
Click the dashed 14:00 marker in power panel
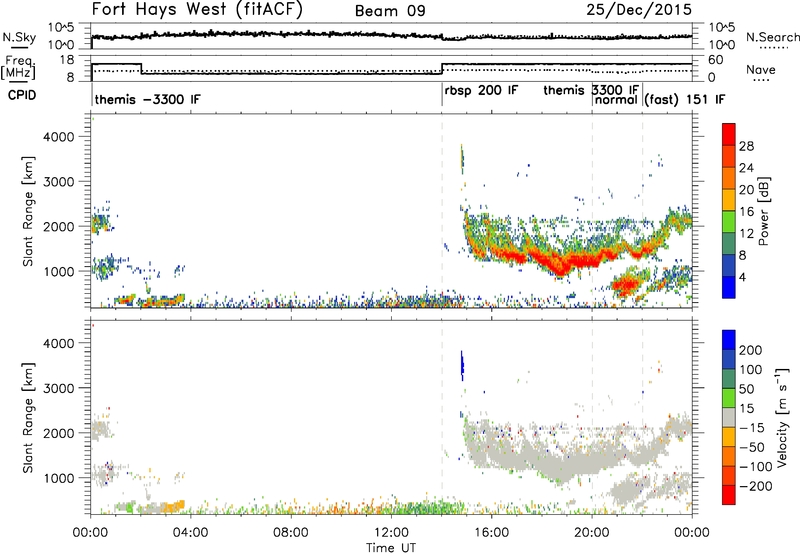pyautogui.click(x=442, y=211)
